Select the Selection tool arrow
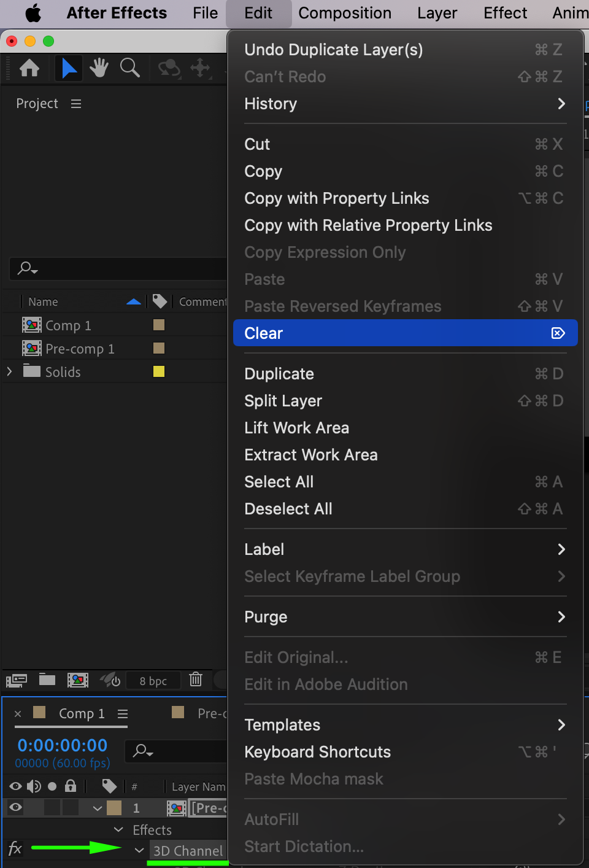The image size is (589, 868). 69,68
